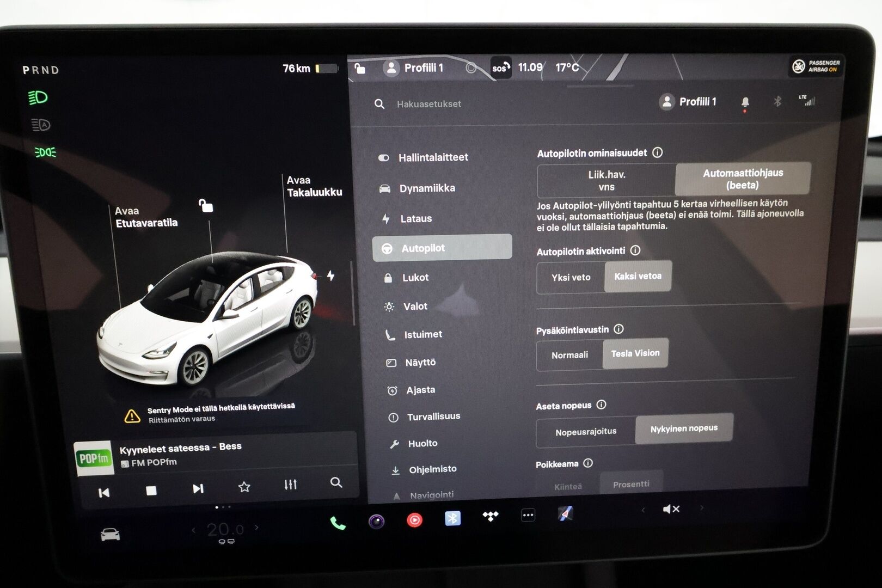Go to the Turvallisuus settings section
The height and width of the screenshot is (588, 882).
(x=433, y=416)
